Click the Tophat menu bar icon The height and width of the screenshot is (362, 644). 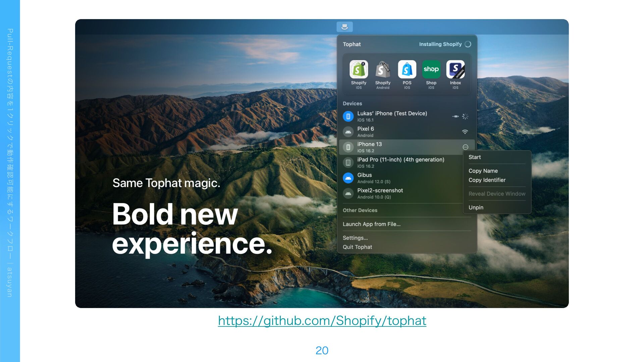coord(344,27)
